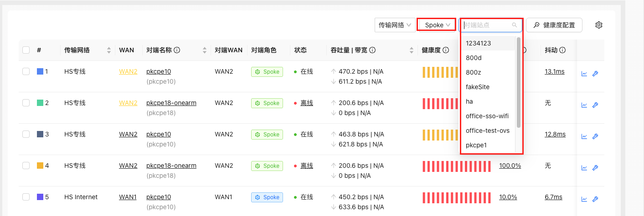The height and width of the screenshot is (216, 644).
Task: Click the blue color swatch in row 1
Action: pos(40,71)
